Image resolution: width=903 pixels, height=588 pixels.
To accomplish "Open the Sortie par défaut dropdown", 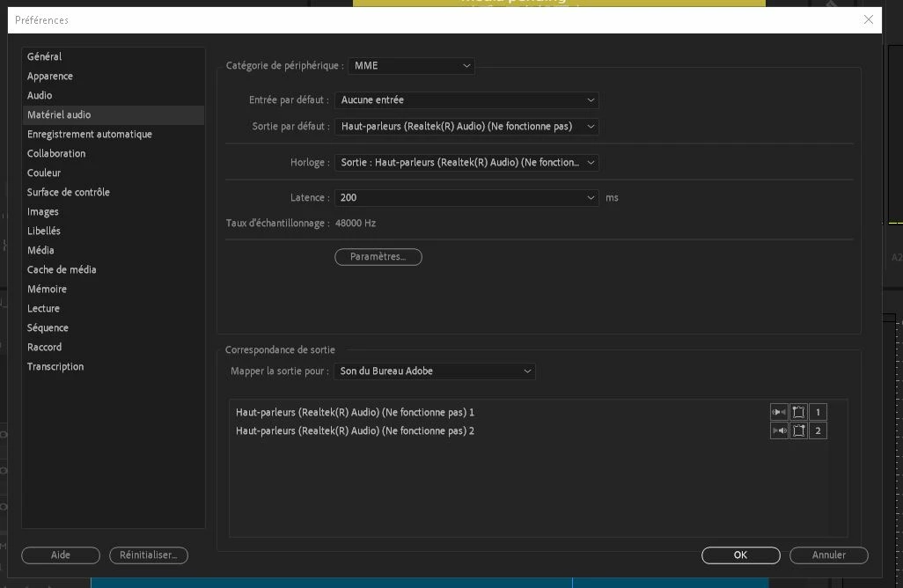I will 466,126.
